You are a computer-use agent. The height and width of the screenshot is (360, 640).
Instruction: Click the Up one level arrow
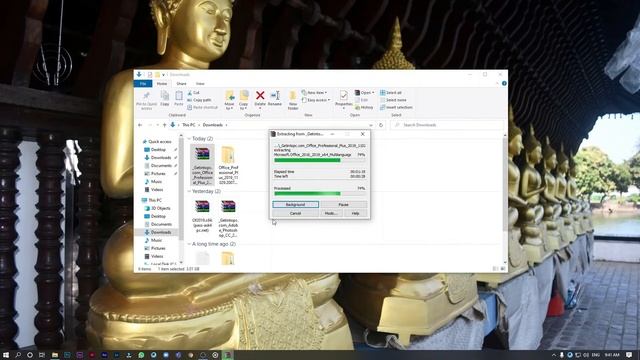[x=164, y=125]
